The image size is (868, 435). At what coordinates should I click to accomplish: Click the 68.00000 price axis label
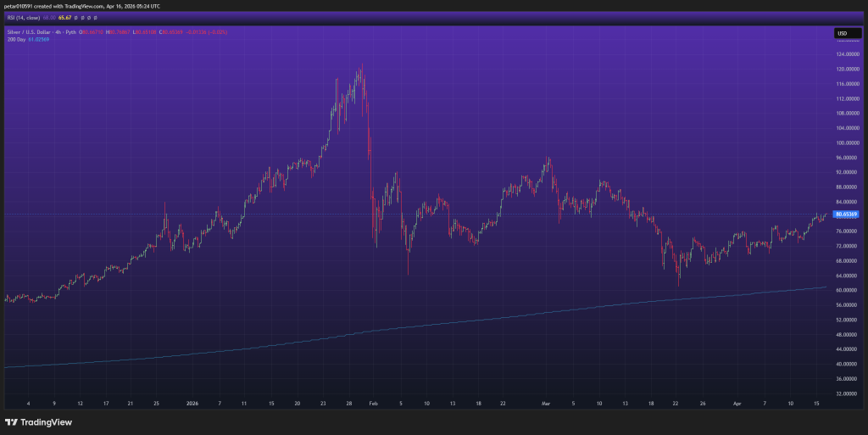click(848, 260)
